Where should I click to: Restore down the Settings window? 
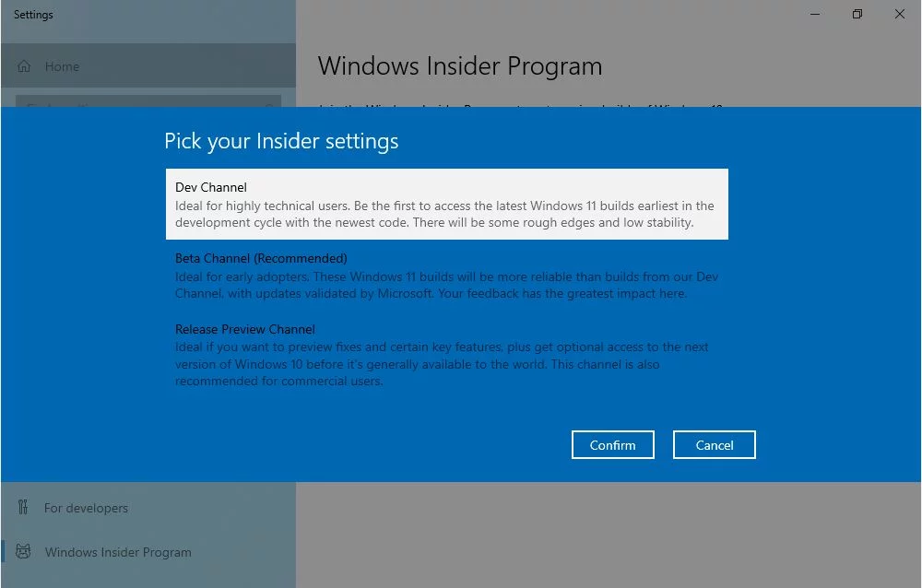pyautogui.click(x=857, y=14)
